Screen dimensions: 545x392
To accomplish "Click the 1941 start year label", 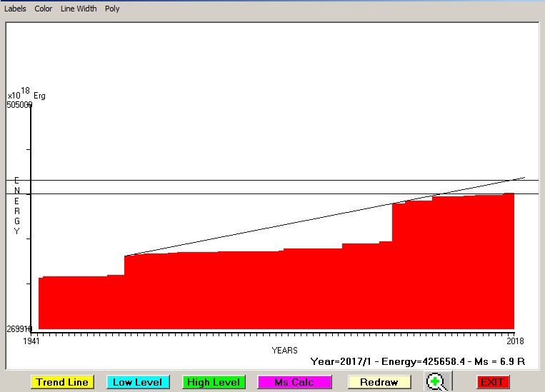I will [31, 341].
